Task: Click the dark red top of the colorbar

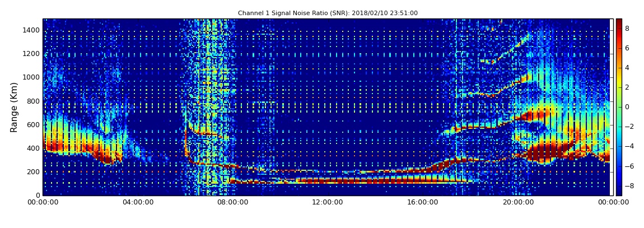Action: click(x=619, y=23)
